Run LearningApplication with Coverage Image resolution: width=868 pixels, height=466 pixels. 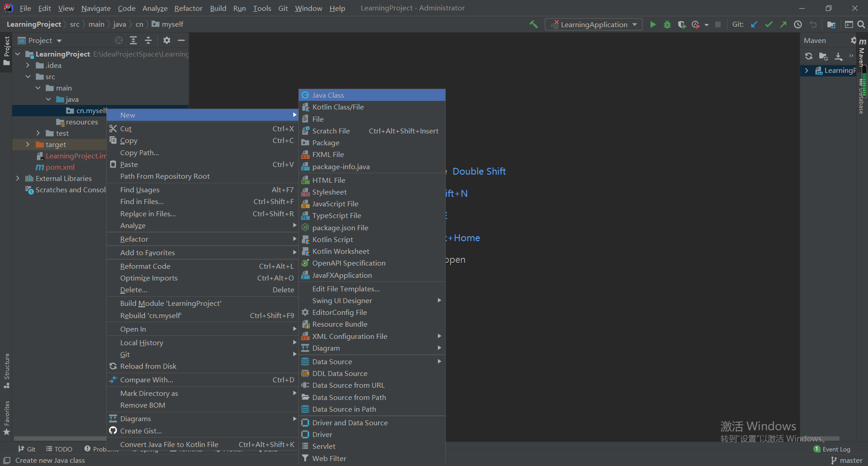coord(682,24)
